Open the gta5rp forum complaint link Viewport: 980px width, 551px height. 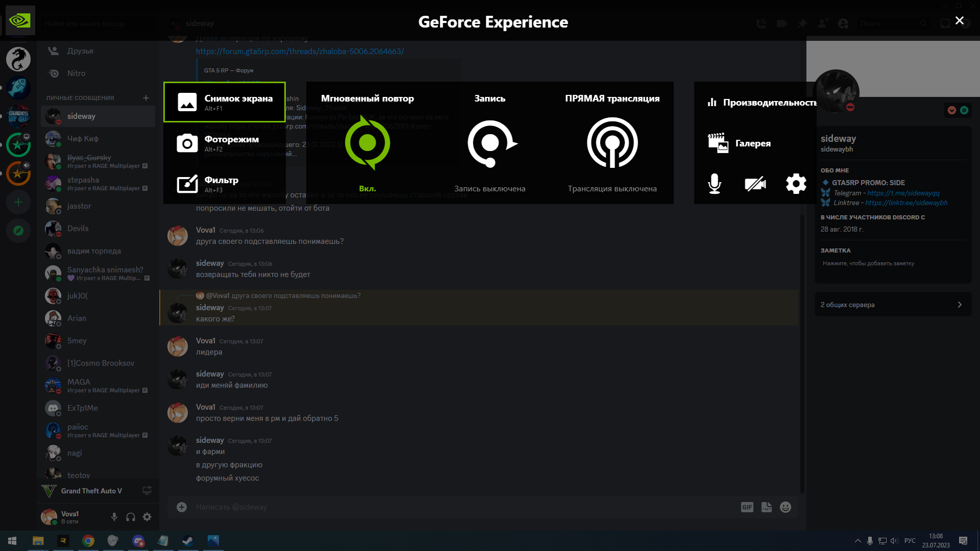click(x=300, y=52)
